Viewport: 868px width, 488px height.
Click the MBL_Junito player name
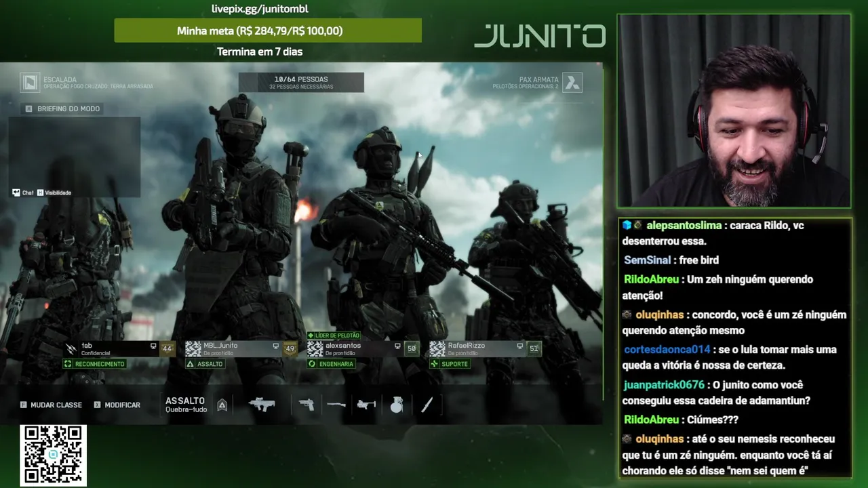(x=220, y=346)
